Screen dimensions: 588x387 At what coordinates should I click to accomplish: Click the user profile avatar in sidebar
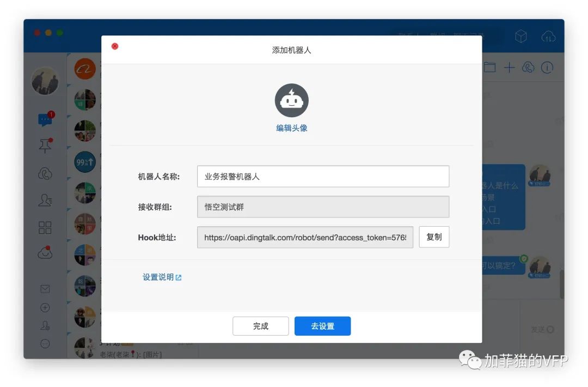point(45,81)
